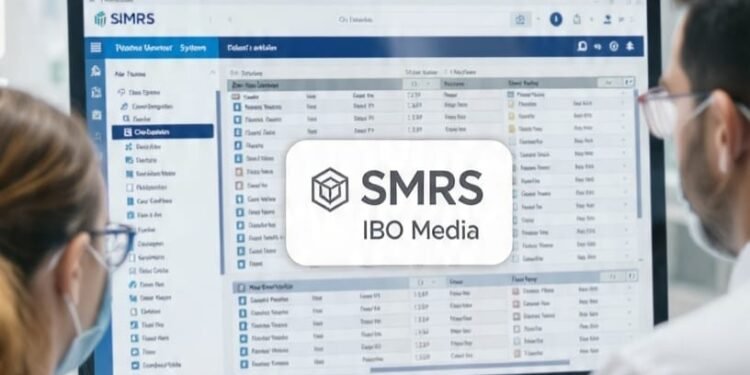Select the highlighted blue item in the sidebar menu
The width and height of the screenshot is (750, 375).
click(x=163, y=132)
